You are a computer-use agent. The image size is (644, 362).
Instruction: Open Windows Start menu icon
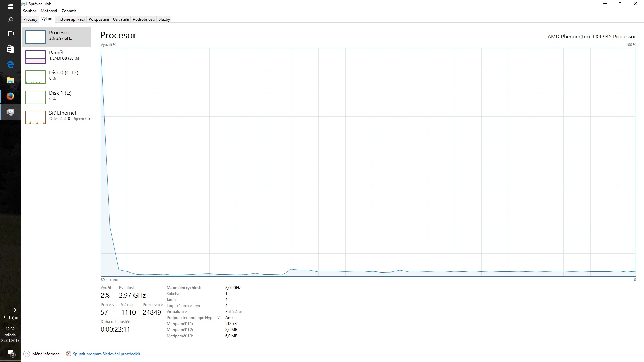tap(10, 6)
